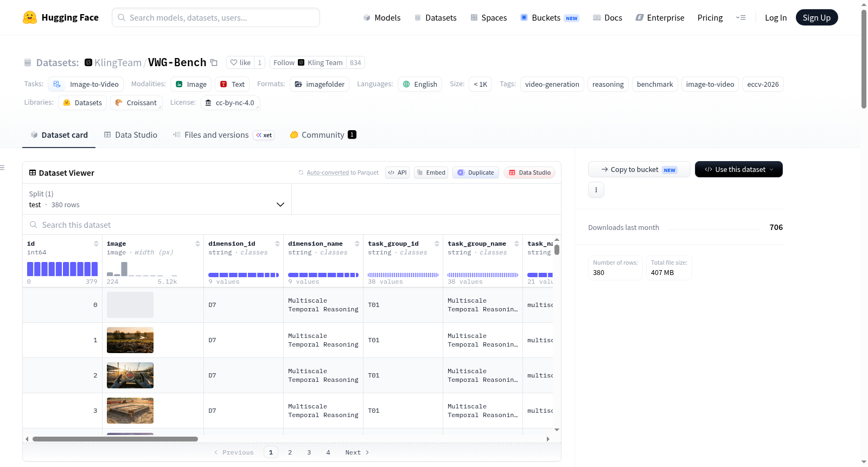Open Files and versions tab
Viewport: 868px width, 467px height.
pos(223,135)
